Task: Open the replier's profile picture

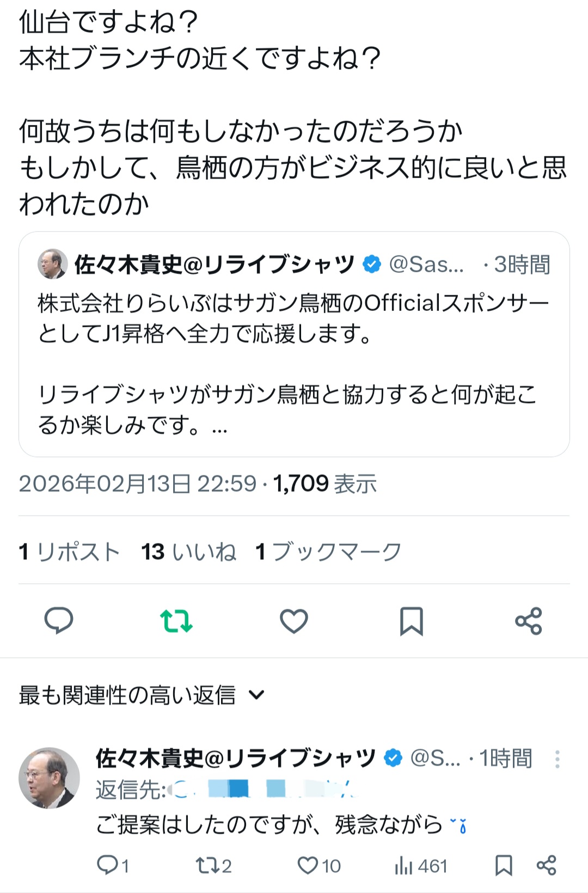Action: pyautogui.click(x=49, y=778)
